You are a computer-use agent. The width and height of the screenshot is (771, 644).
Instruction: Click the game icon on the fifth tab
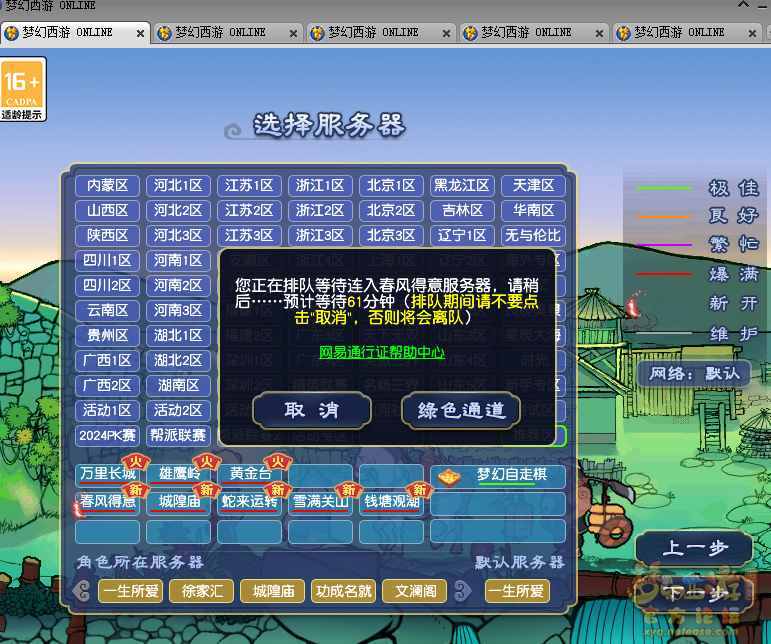pos(623,33)
